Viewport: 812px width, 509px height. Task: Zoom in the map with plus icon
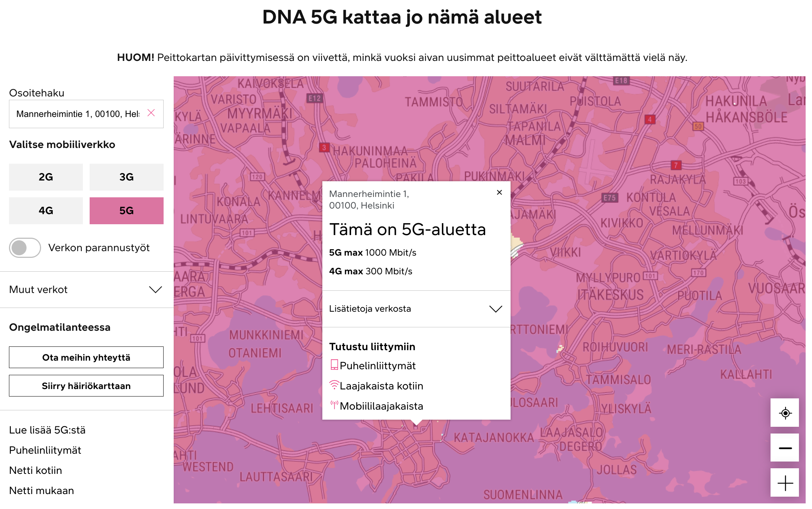(784, 483)
